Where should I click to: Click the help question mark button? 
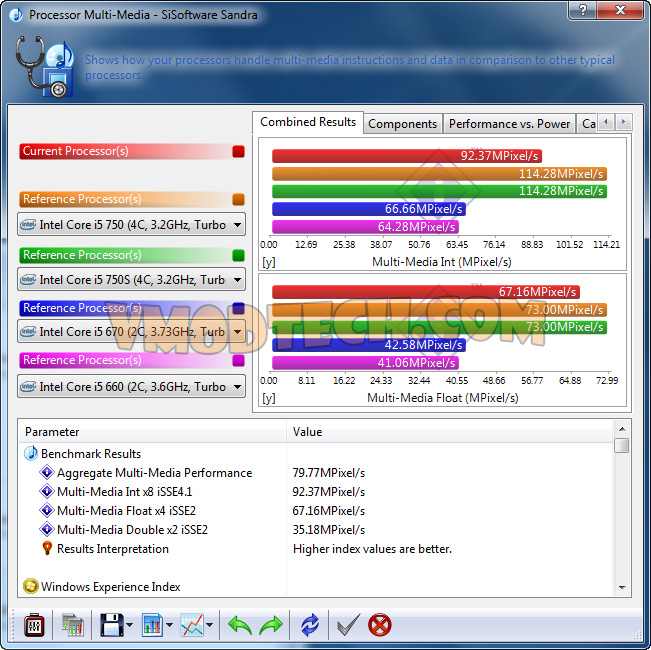tap(582, 10)
